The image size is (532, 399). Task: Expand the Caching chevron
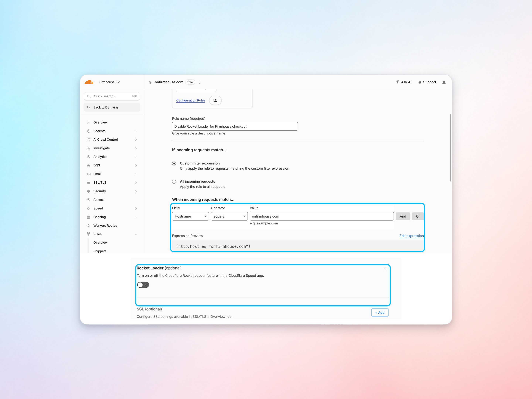point(136,217)
